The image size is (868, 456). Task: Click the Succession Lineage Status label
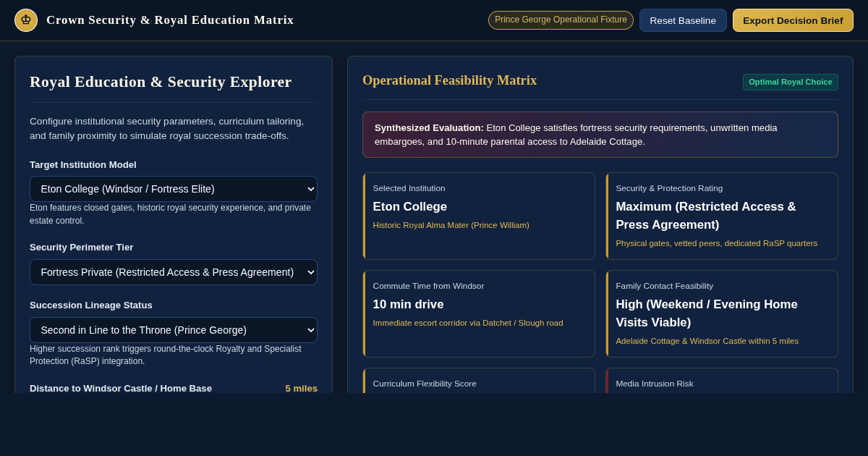click(x=91, y=305)
